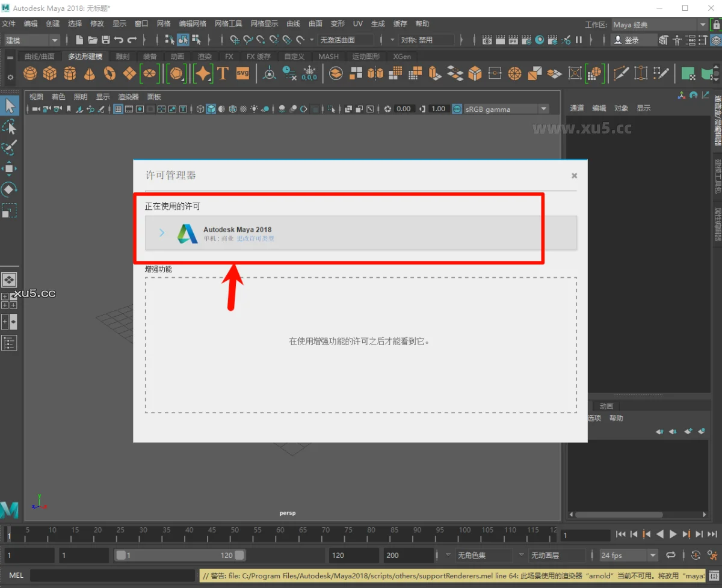Click the SVG import shelf icon

(242, 73)
